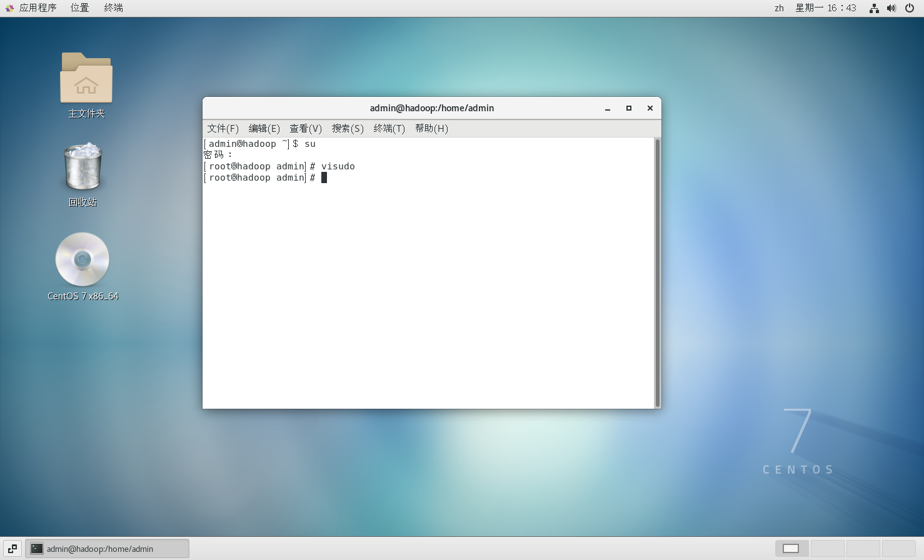Click the input method zh indicator

(x=779, y=8)
